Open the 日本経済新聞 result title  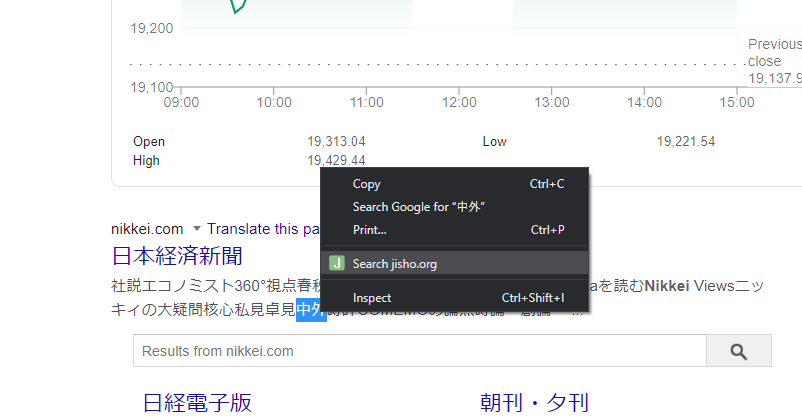(177, 256)
